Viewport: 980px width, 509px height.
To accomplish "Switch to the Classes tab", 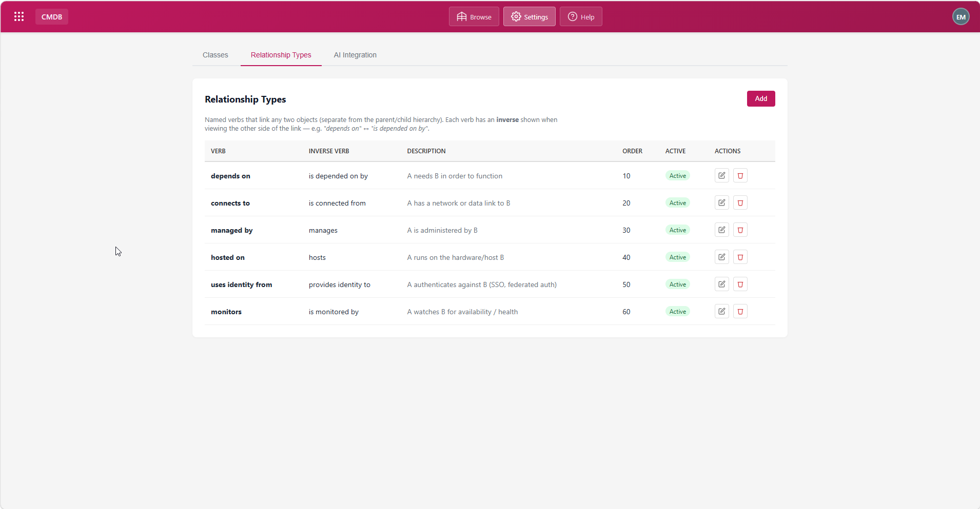I will [x=215, y=55].
